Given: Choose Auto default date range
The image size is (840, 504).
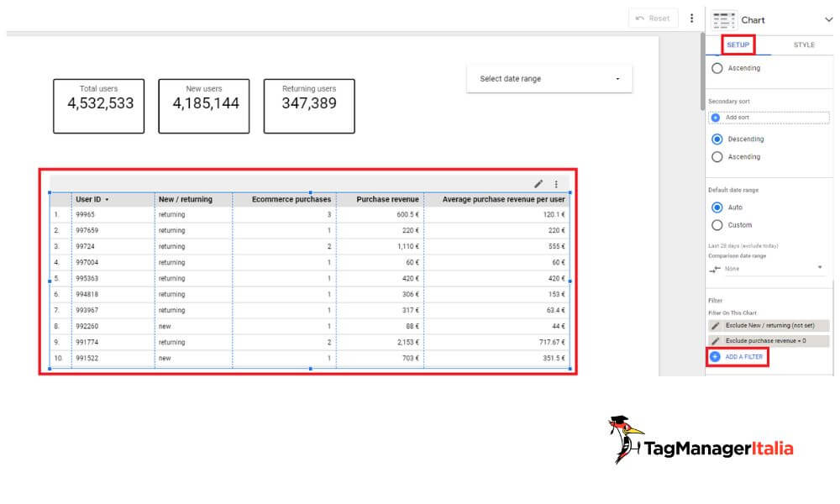Looking at the screenshot, I should point(717,207).
